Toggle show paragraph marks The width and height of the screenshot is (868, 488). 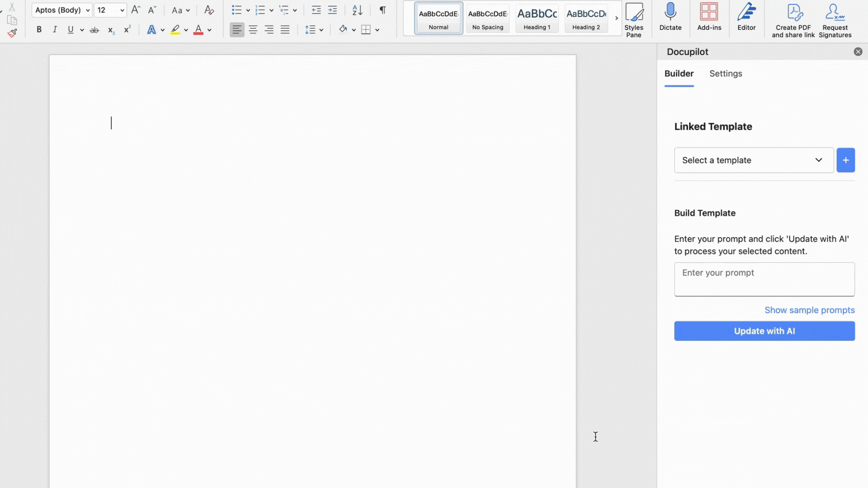click(382, 10)
